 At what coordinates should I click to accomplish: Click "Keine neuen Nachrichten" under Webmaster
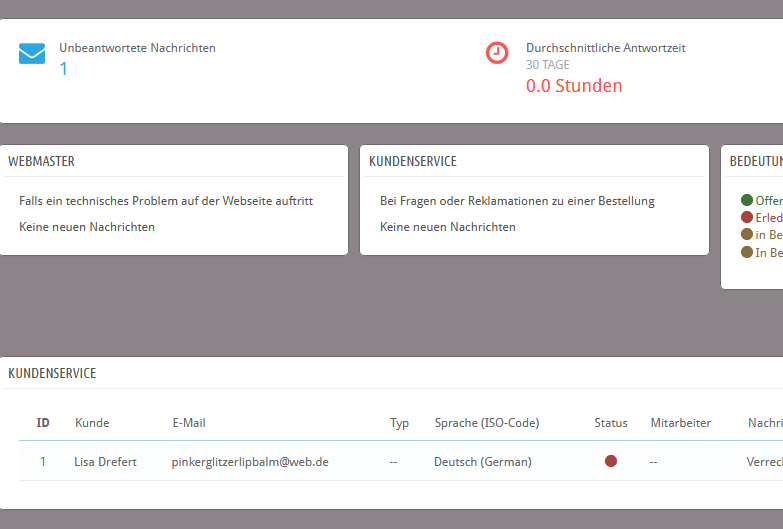pyautogui.click(x=87, y=227)
